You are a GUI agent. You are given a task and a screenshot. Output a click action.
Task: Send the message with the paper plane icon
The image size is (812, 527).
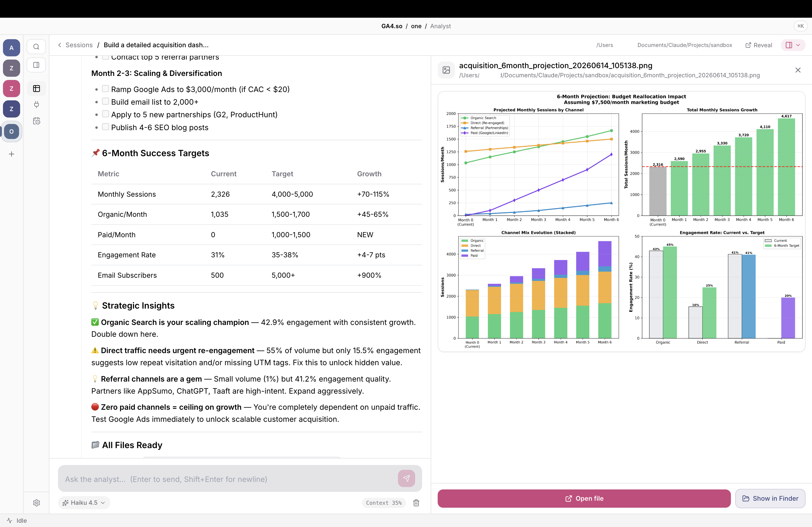pyautogui.click(x=406, y=479)
